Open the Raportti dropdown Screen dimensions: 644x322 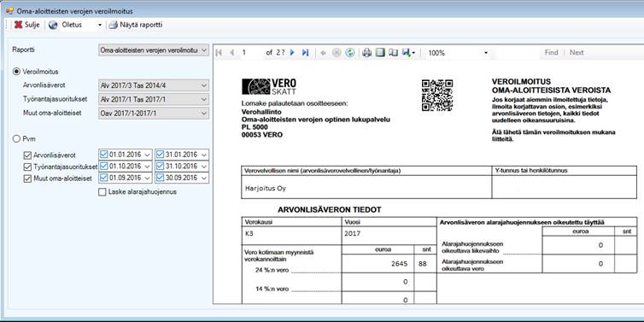click(x=154, y=50)
